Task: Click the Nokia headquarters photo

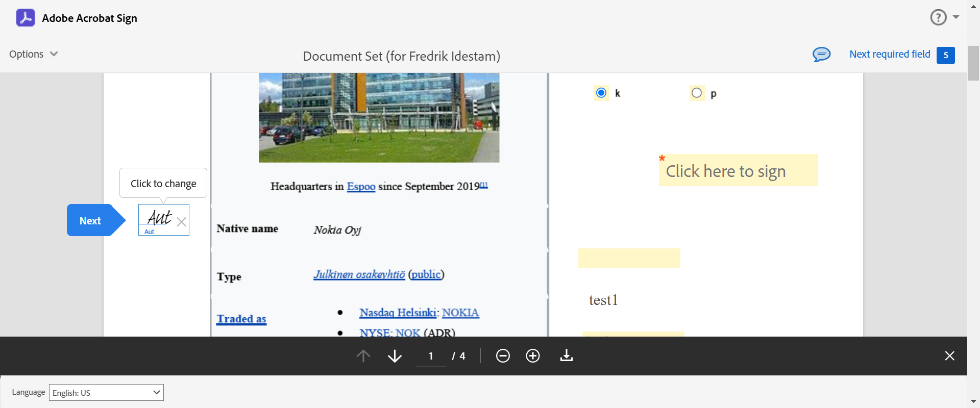Action: (379, 118)
